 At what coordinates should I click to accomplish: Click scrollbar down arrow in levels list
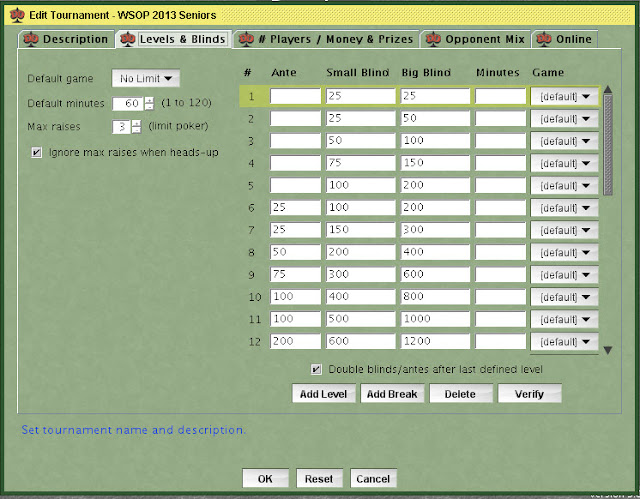coord(608,350)
